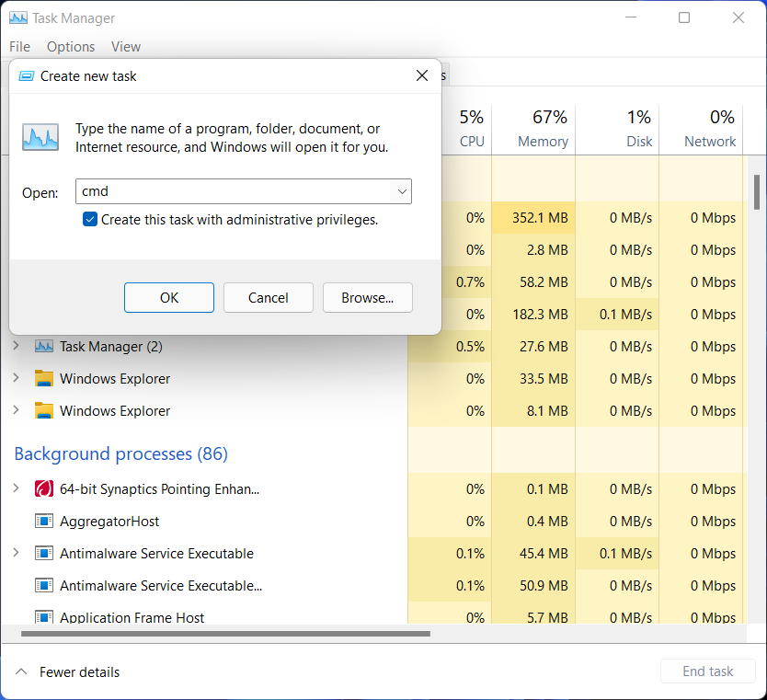Click the horizontal scrollbar below the process list

[225, 634]
